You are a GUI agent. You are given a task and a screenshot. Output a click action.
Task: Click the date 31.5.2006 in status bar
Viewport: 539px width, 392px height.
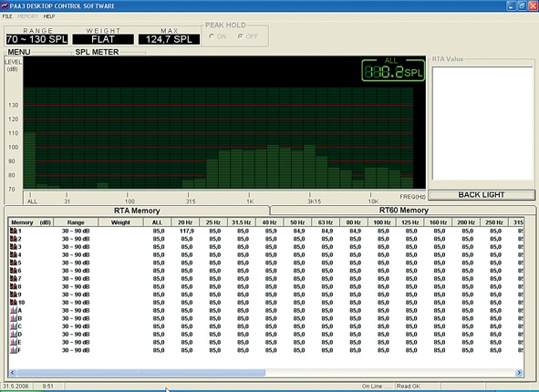[x=16, y=387]
